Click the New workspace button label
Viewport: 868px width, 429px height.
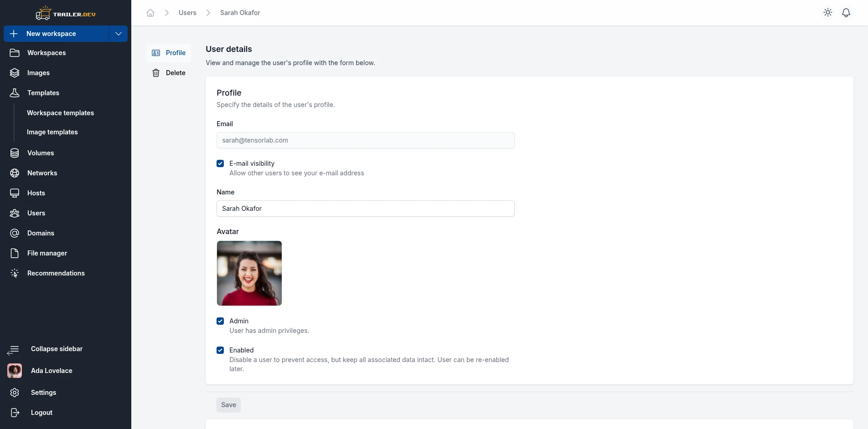tap(51, 34)
